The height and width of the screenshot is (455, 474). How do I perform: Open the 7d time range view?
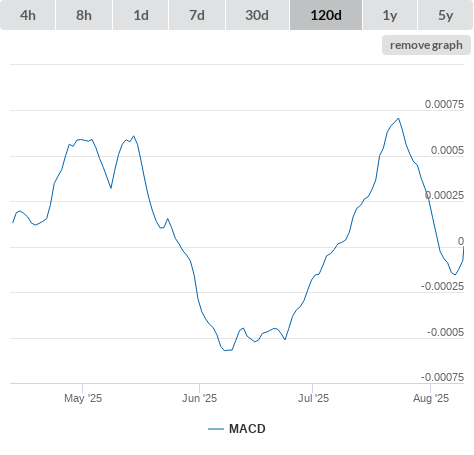coord(197,15)
